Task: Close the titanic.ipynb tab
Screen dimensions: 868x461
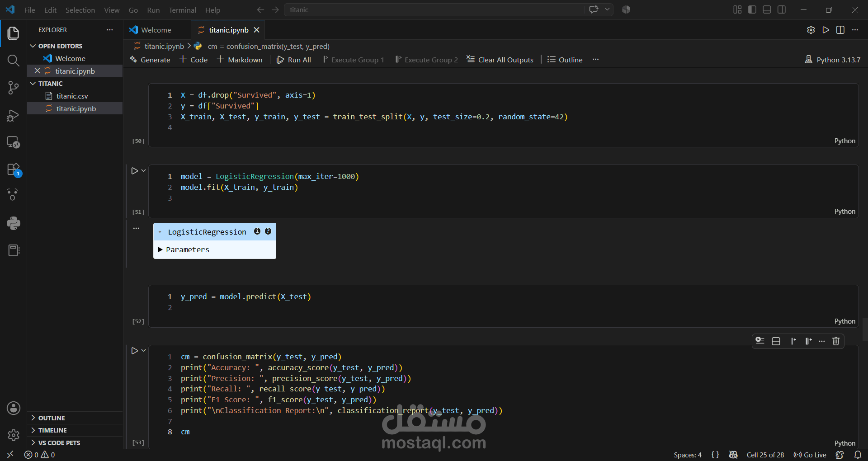Action: pos(257,30)
